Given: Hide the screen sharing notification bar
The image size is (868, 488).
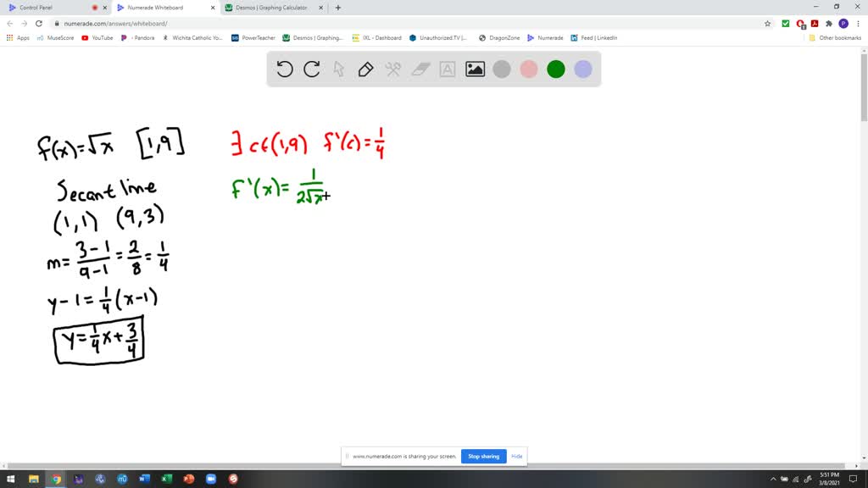Looking at the screenshot, I should (x=516, y=456).
